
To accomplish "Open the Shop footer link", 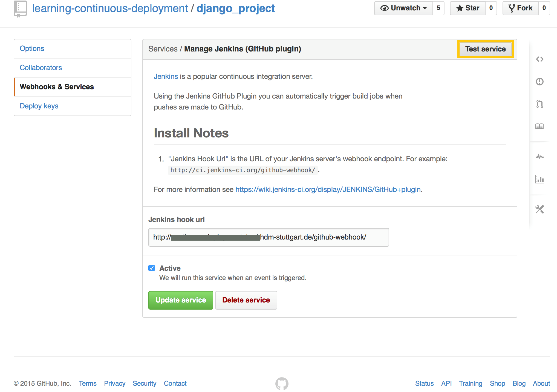I will tap(497, 384).
